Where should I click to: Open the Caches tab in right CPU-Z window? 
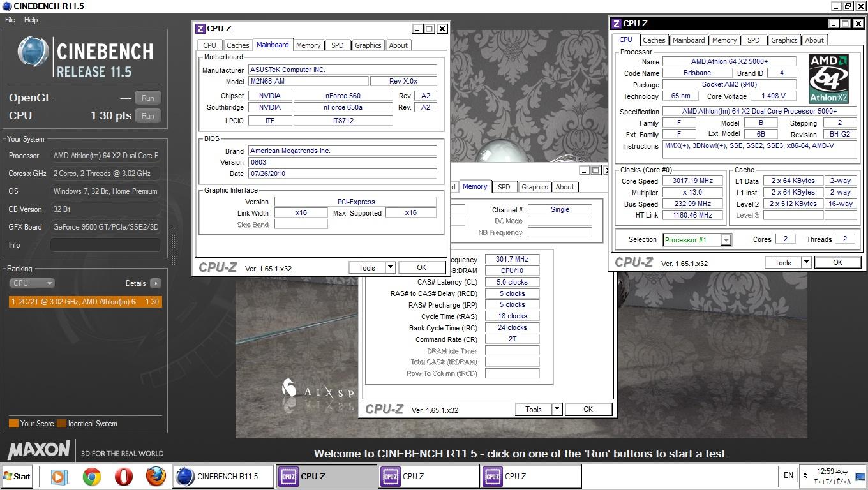[654, 40]
